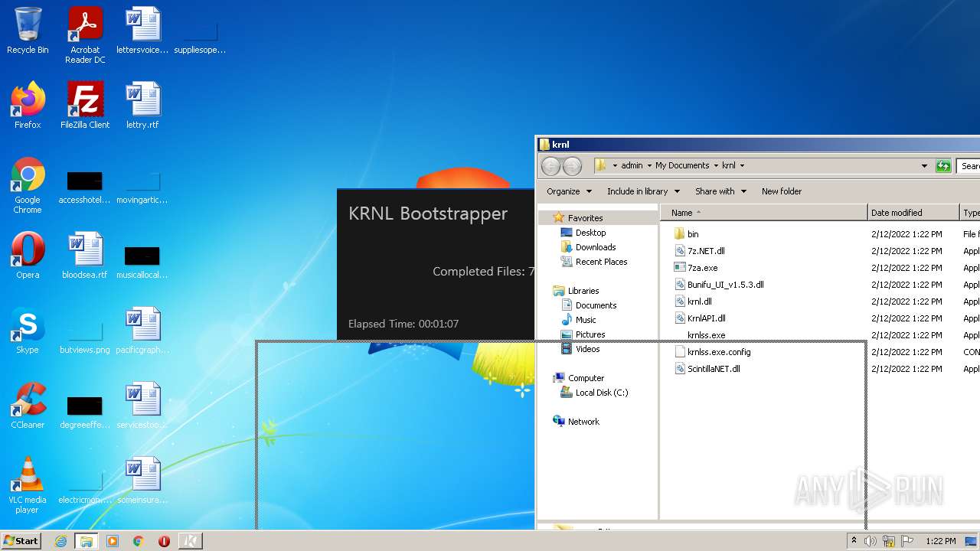Viewport: 980px width, 551px height.
Task: Open the Opera desktop shortcut
Action: (28, 255)
